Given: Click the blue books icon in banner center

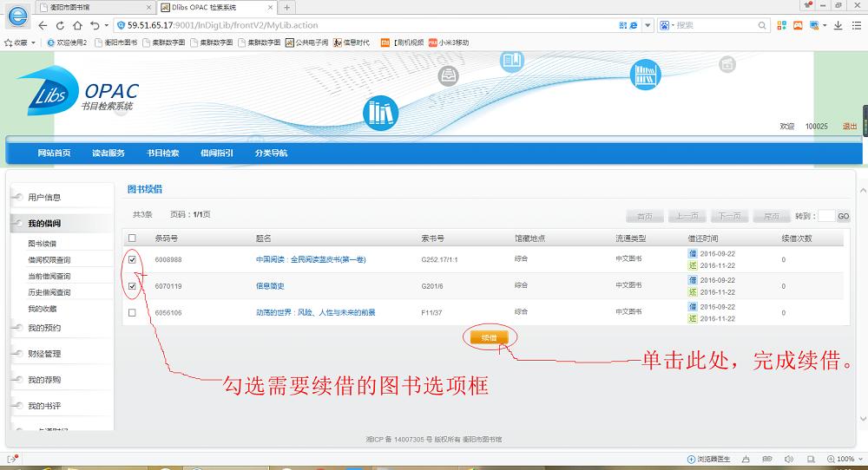Looking at the screenshot, I should [x=380, y=113].
